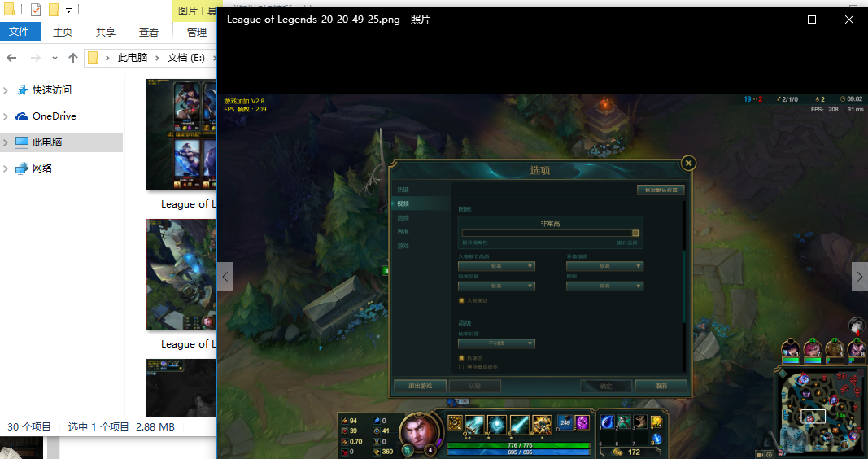
Task: Show the previous photo with left arrow
Action: (225, 276)
